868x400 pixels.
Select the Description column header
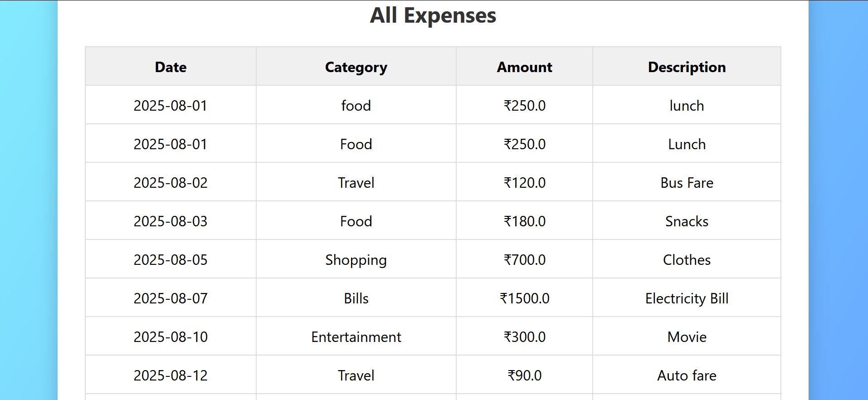(x=687, y=67)
